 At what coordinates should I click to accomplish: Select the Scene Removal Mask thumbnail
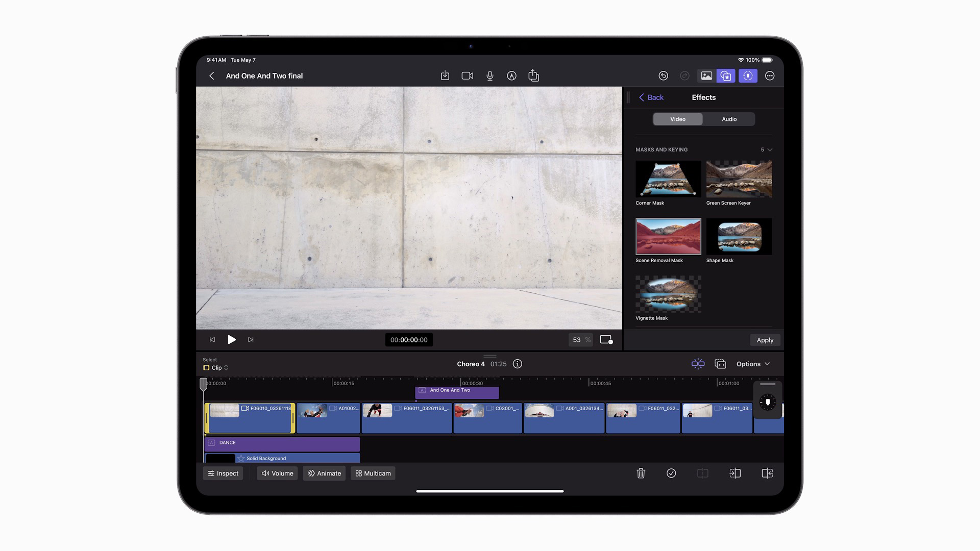tap(668, 237)
